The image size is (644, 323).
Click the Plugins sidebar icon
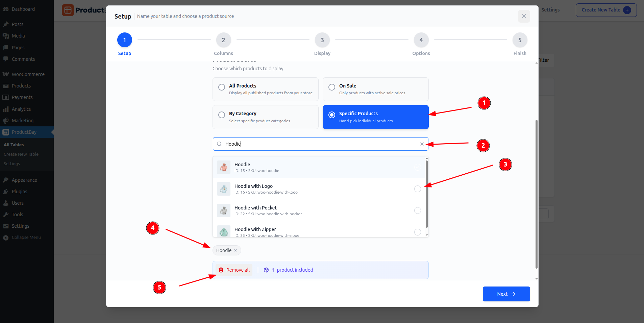[x=6, y=192]
